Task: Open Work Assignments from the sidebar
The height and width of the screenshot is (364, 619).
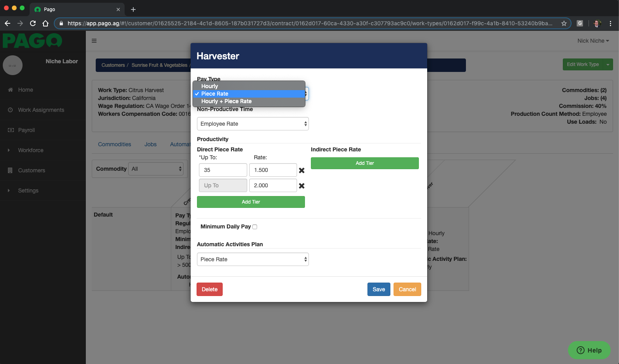Action: point(41,109)
